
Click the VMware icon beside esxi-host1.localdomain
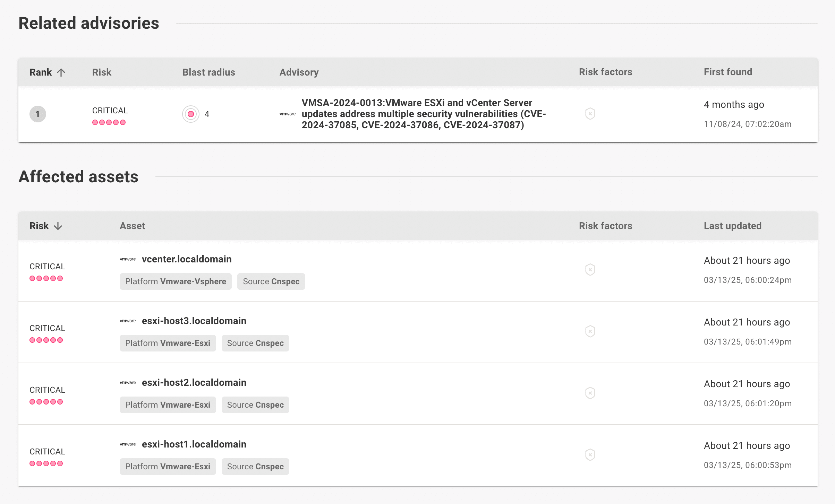(x=128, y=444)
